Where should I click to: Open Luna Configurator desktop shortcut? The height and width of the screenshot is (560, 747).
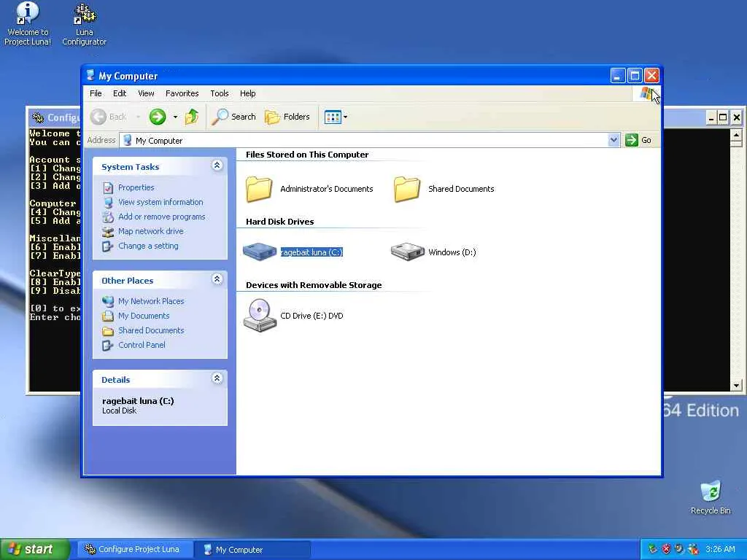pos(85,24)
